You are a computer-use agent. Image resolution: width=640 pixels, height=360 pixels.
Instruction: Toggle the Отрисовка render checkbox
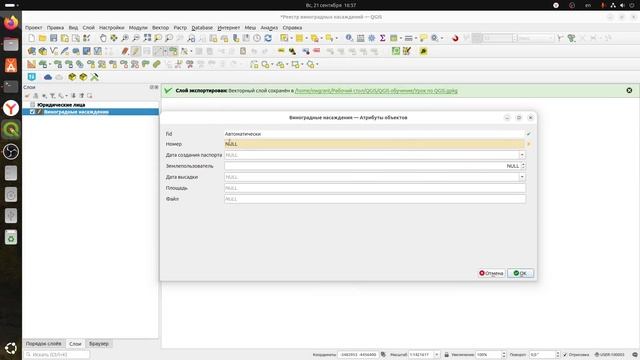click(565, 355)
